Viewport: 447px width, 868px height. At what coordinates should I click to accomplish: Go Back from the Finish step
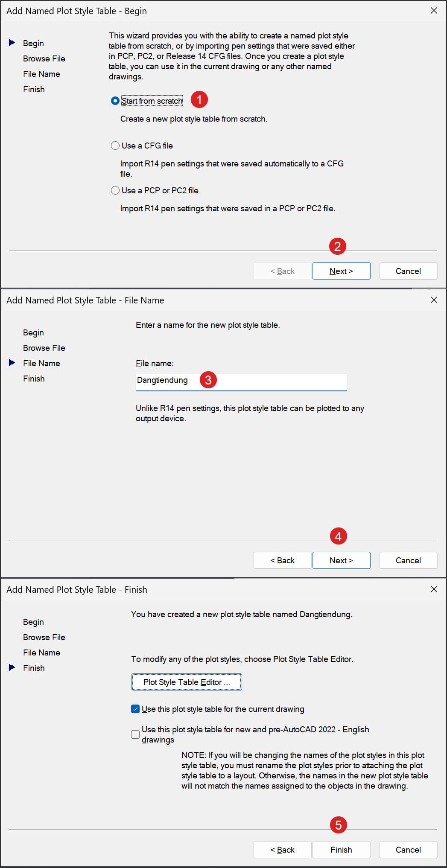click(x=282, y=850)
